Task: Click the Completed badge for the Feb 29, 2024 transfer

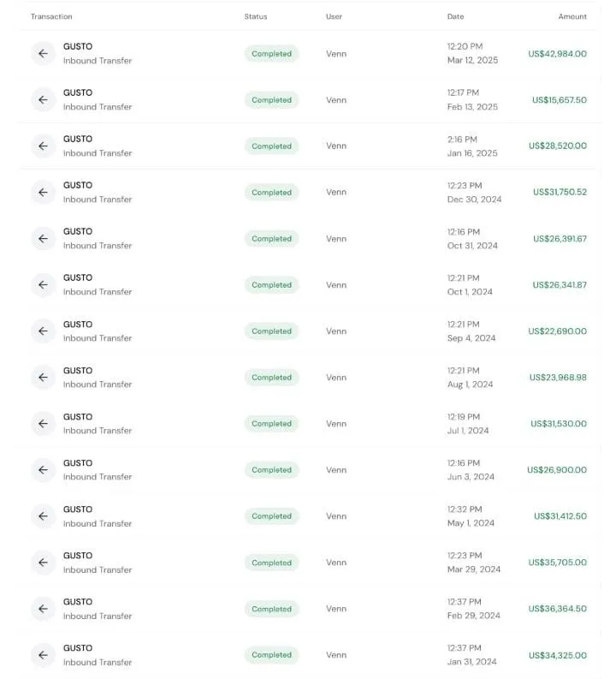Action: (x=272, y=609)
